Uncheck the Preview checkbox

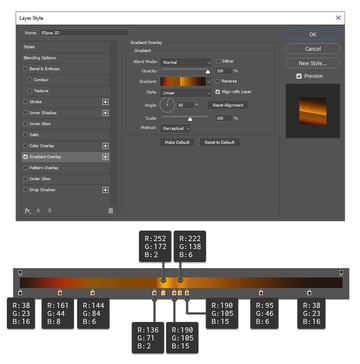[x=299, y=76]
